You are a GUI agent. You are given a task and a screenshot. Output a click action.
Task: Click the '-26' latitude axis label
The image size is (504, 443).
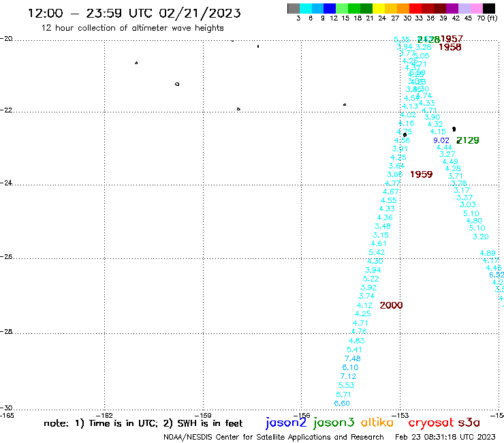coord(6,257)
